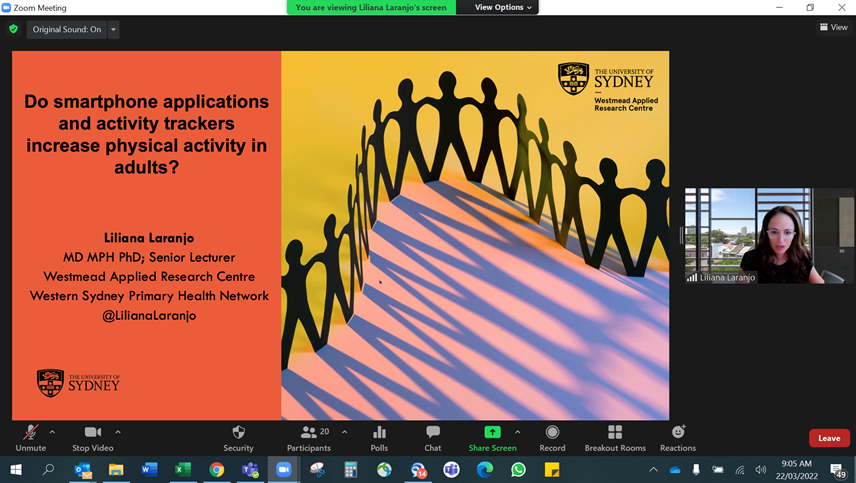Screen dimensions: 856x483
Task: Click the Zoom icon in the taskbar
Action: click(283, 469)
